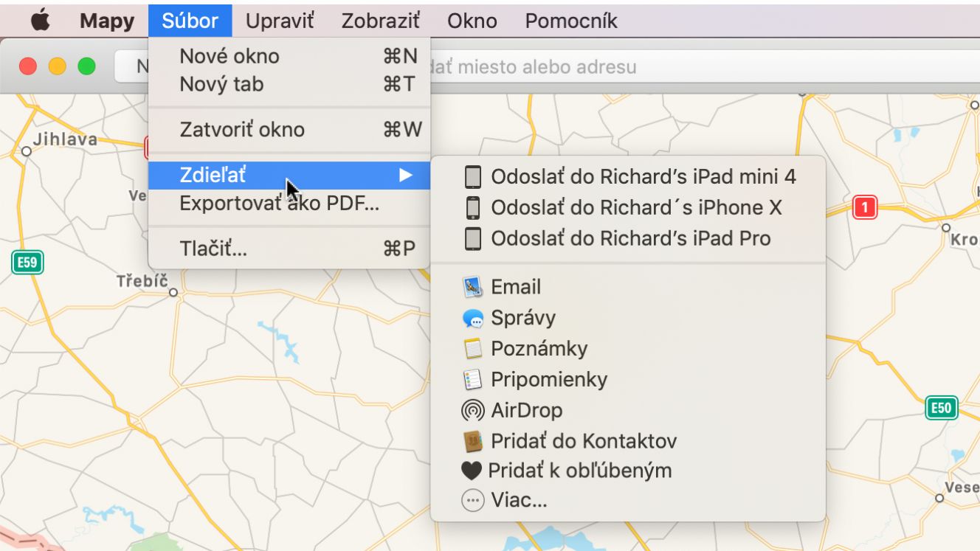This screenshot has height=551, width=980.
Task: Open the Pomocník menu
Action: coord(571,21)
